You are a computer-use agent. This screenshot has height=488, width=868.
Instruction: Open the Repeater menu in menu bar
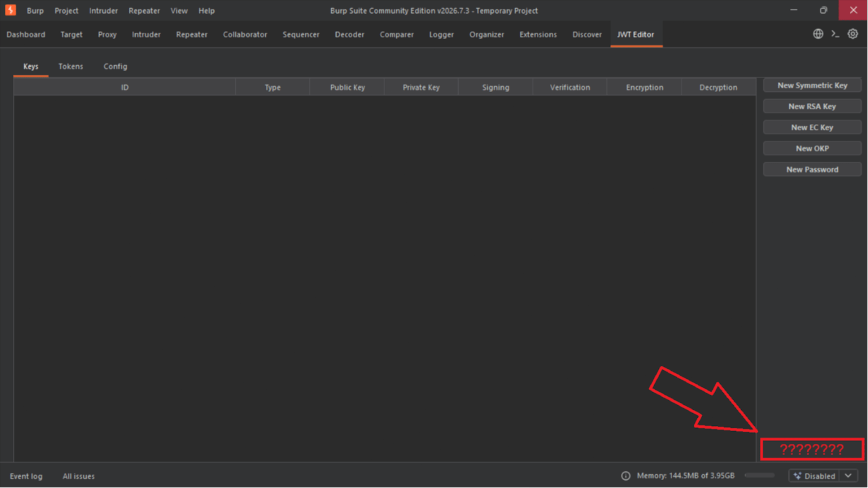(144, 11)
